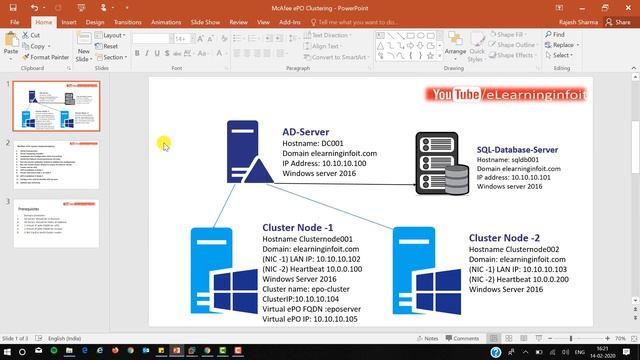Viewport: 640px width, 360px height.
Task: Apply bold formatting
Action: tap(137, 53)
